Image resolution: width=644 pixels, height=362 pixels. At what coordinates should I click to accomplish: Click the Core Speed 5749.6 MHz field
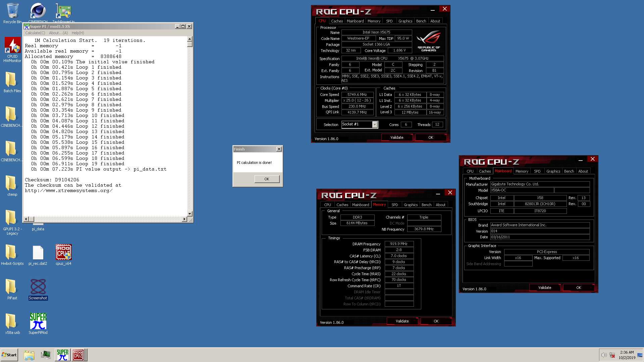coord(357,95)
